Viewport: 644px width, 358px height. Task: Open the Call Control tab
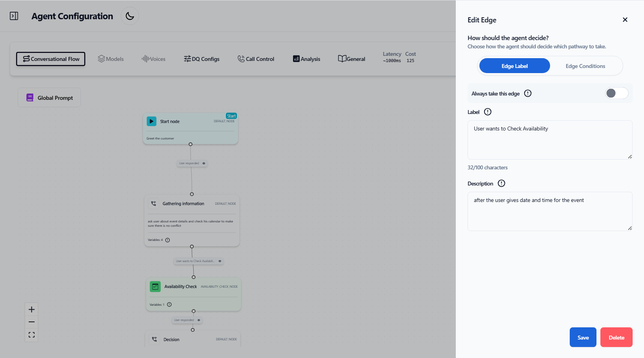pos(256,59)
